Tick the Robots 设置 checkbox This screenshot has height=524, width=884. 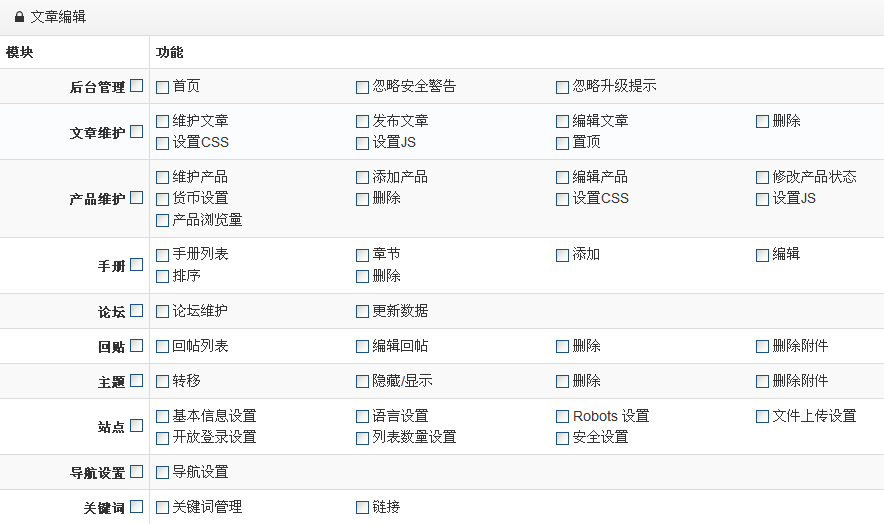(563, 417)
